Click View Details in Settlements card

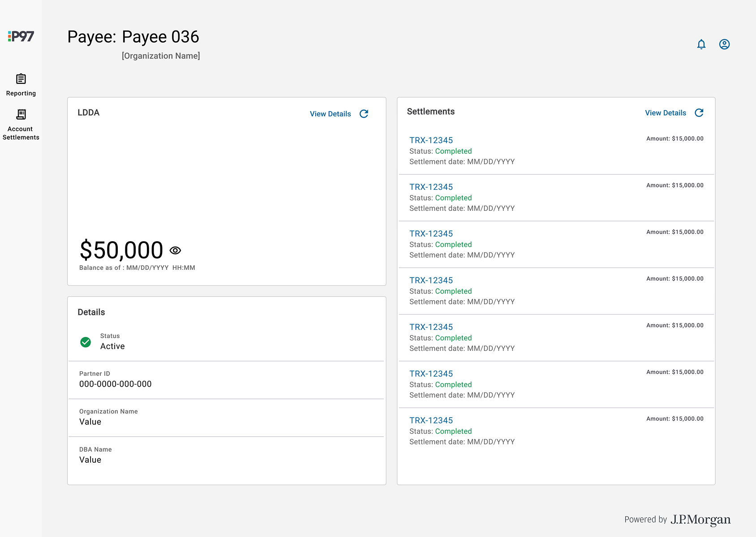tap(665, 113)
